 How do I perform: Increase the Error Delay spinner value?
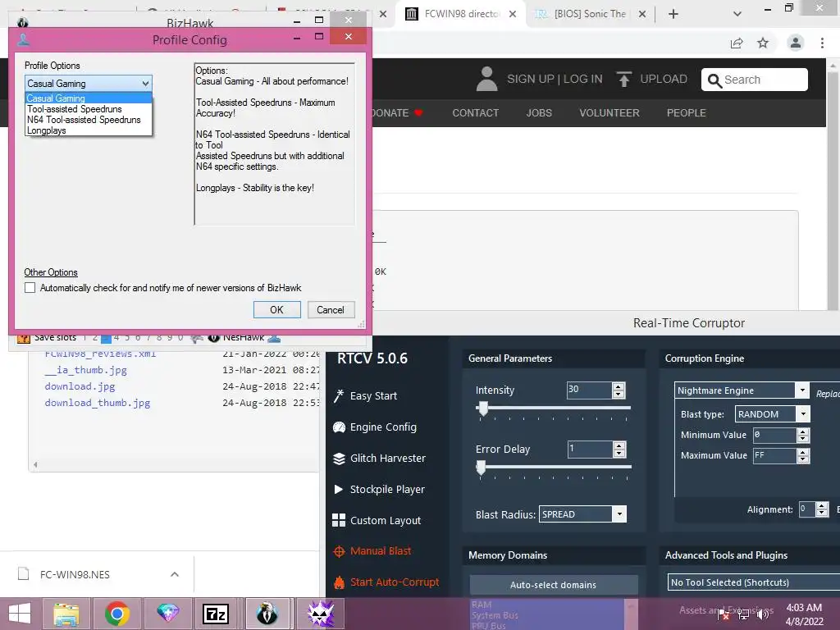tap(619, 445)
